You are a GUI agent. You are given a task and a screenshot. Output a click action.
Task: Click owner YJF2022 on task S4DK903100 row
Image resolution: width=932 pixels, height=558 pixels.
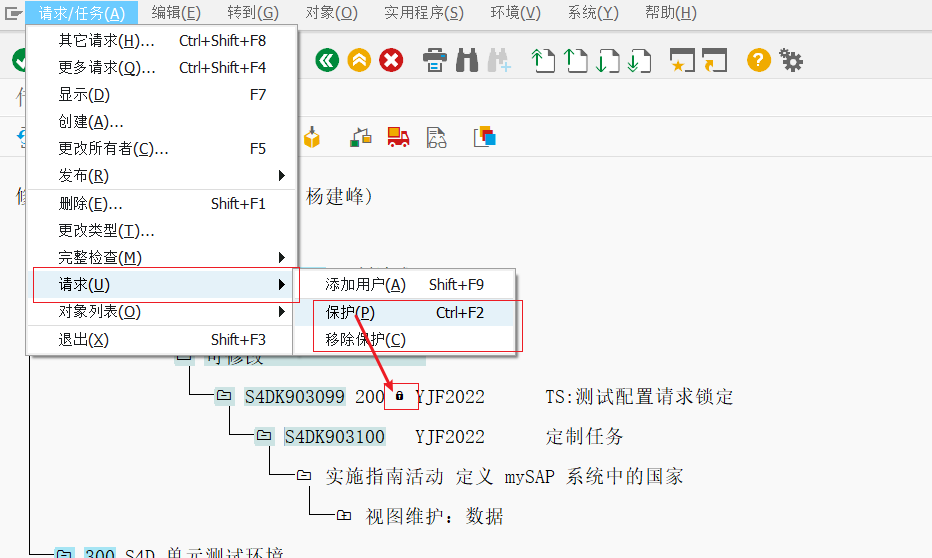pos(450,437)
